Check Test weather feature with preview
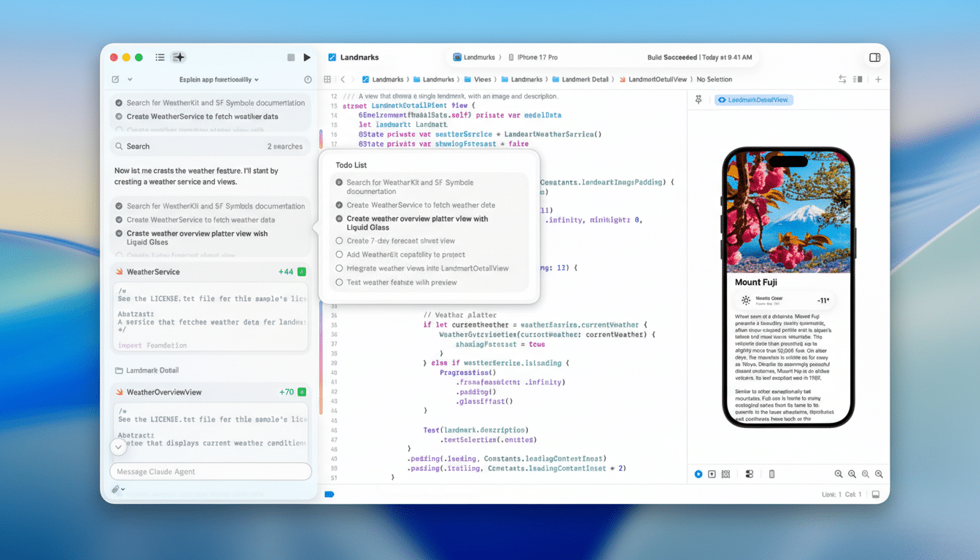Screen dimensions: 980x560 pos(339,282)
